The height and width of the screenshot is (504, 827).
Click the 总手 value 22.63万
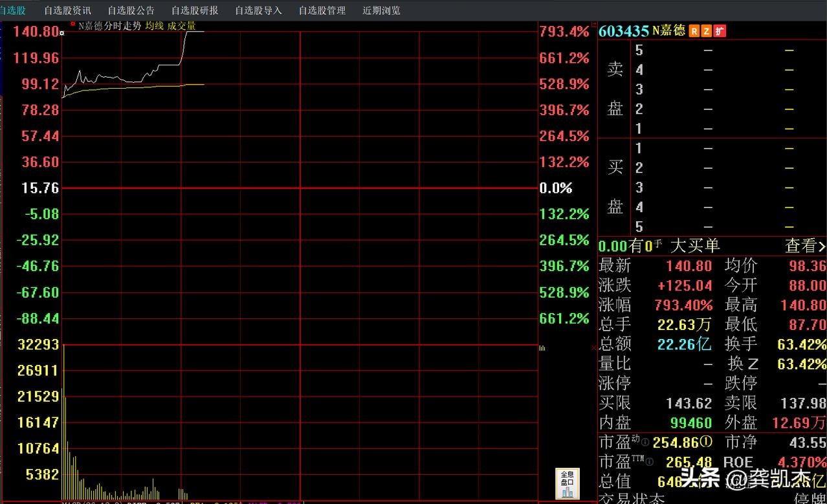coord(685,324)
